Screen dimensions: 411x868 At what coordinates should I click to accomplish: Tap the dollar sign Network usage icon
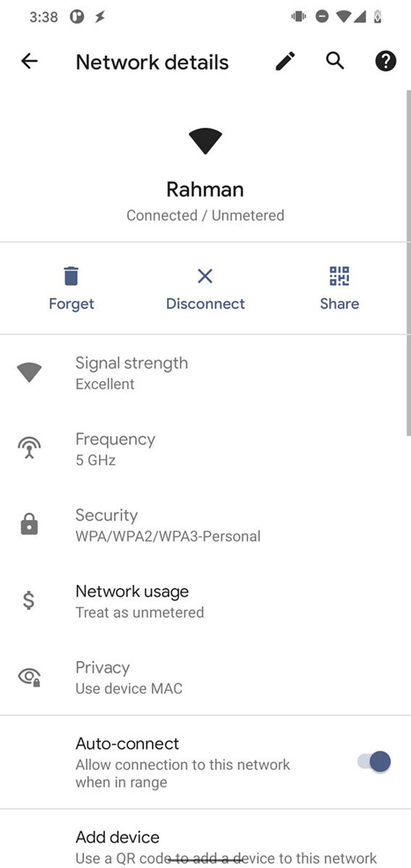click(x=29, y=601)
